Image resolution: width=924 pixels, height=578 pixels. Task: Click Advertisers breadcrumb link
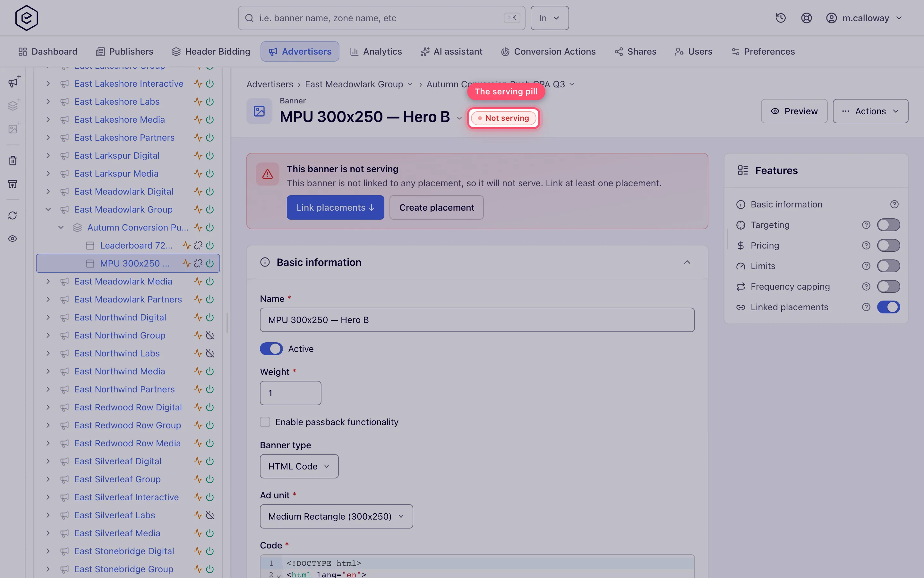coord(269,84)
